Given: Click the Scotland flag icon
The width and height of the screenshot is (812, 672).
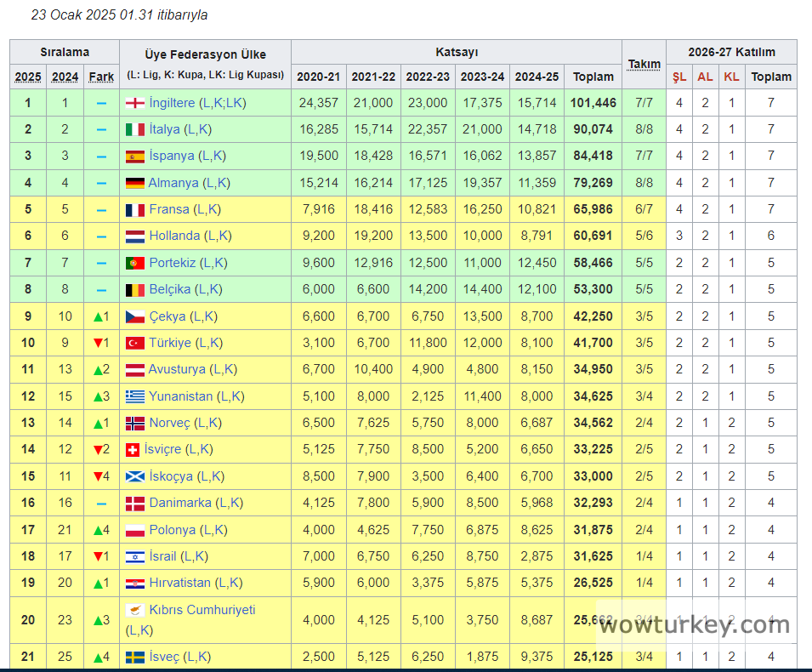Looking at the screenshot, I should (134, 476).
